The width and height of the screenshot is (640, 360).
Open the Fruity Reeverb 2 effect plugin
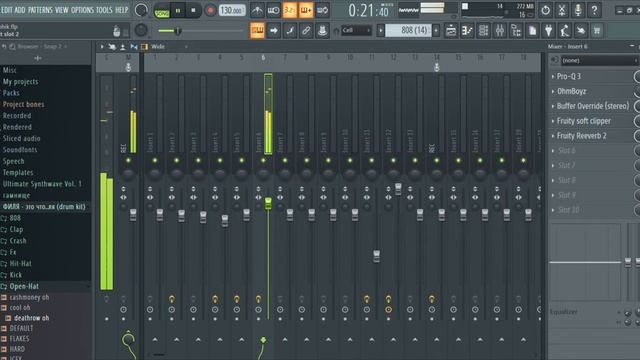[x=582, y=136]
